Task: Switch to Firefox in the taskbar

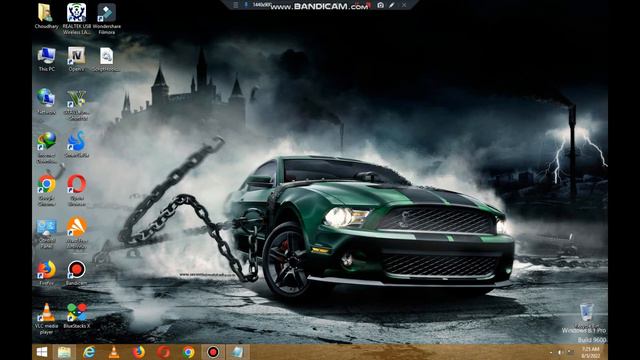Action: (x=139, y=352)
